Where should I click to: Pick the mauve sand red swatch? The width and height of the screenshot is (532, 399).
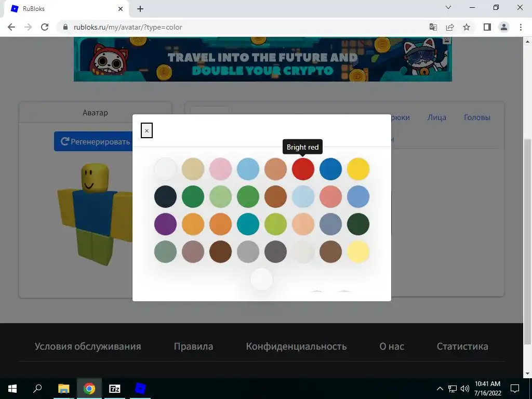coord(193,252)
